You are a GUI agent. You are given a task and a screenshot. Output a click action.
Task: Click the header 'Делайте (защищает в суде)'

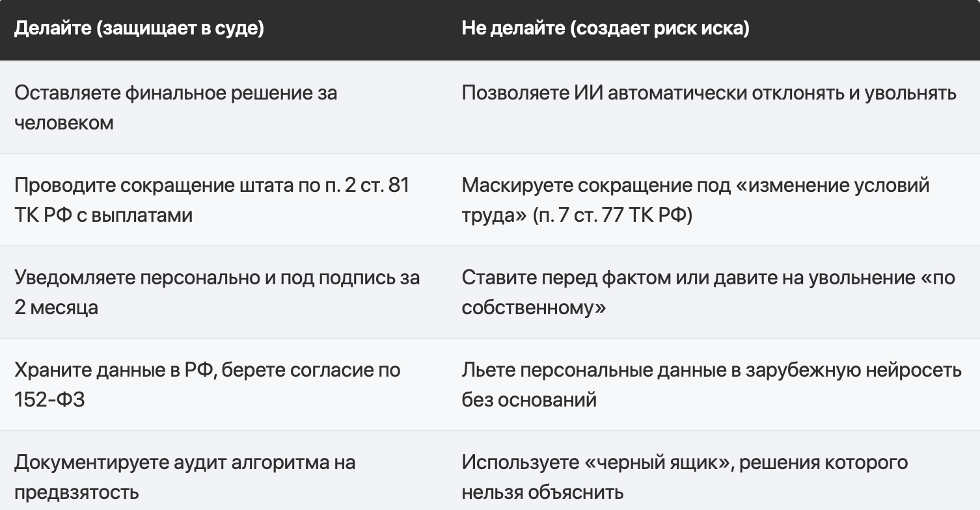pyautogui.click(x=139, y=30)
